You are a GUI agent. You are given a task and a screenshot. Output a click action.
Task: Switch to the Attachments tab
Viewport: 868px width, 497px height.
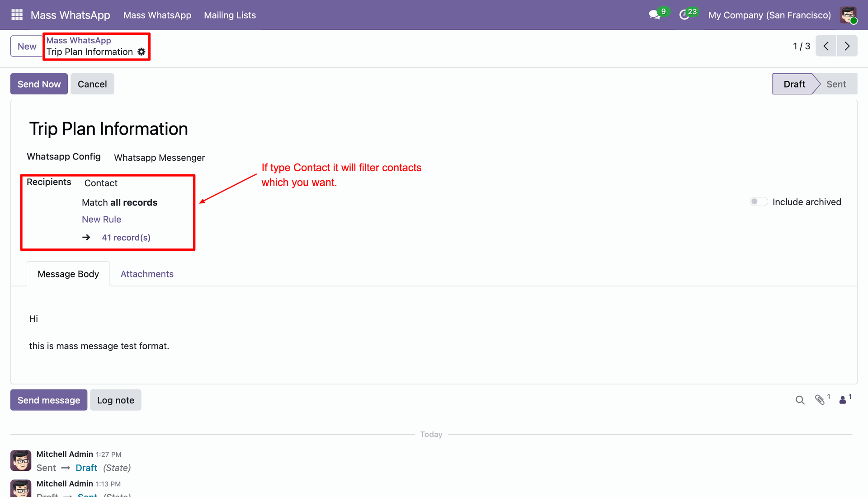[x=147, y=274]
